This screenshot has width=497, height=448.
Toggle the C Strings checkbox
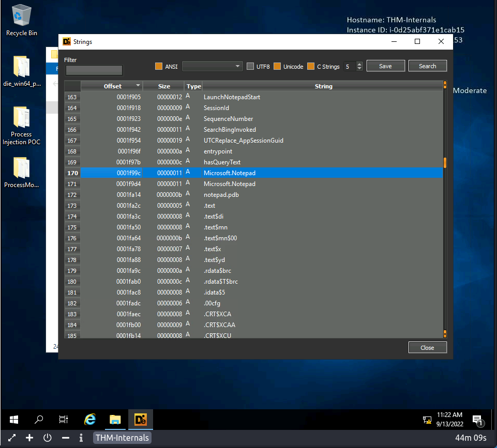[311, 66]
